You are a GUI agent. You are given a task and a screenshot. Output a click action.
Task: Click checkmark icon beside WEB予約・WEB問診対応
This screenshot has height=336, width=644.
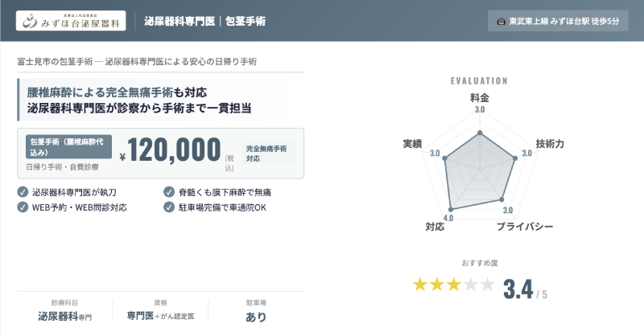point(22,207)
